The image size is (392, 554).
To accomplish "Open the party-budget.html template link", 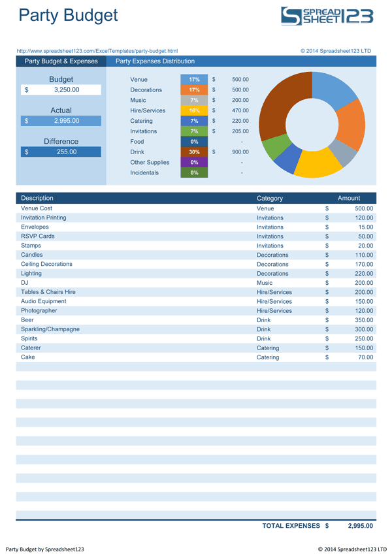I will click(x=97, y=51).
